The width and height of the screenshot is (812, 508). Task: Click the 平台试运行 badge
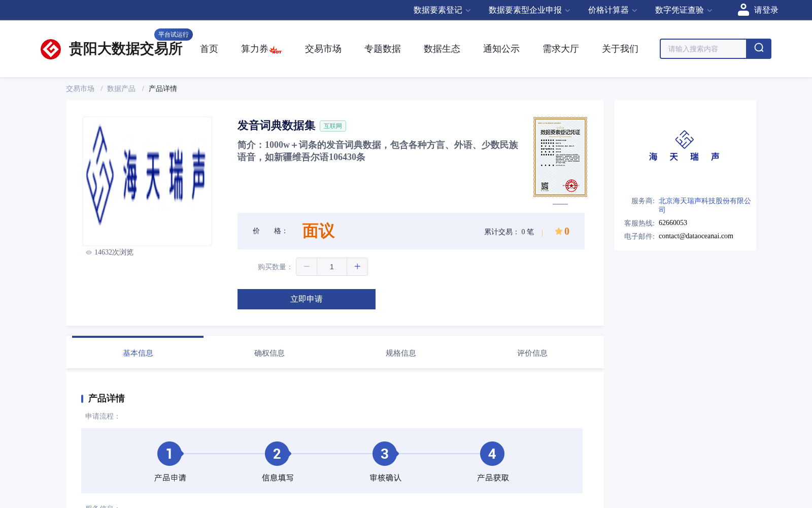tap(174, 35)
